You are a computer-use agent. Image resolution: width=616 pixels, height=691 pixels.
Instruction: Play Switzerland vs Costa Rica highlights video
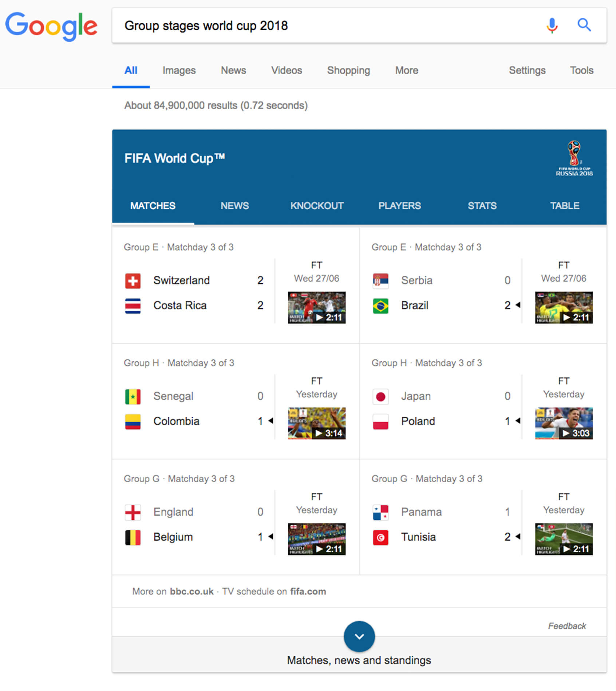(317, 307)
